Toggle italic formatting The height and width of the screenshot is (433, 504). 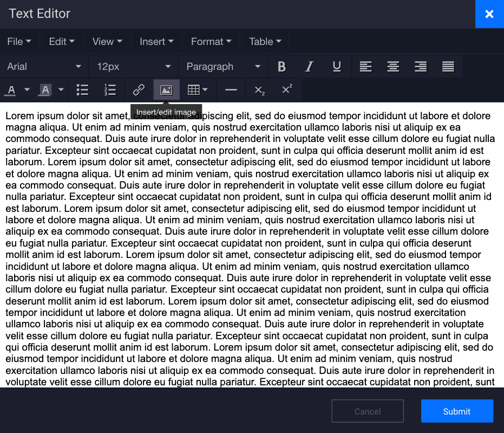coord(309,66)
